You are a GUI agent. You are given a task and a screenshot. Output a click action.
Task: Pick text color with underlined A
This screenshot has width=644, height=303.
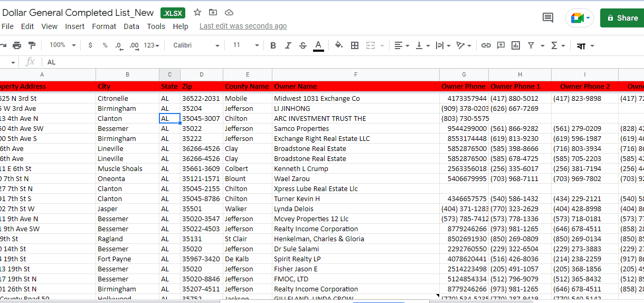pos(318,45)
